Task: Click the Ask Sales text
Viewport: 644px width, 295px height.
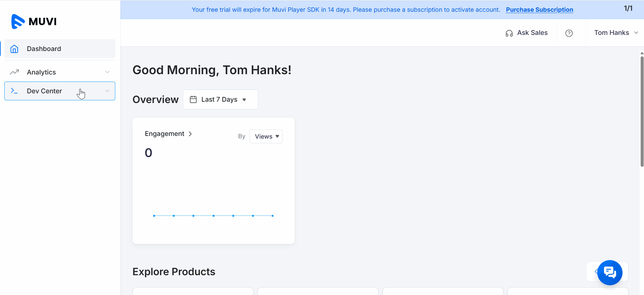Action: 532,33
